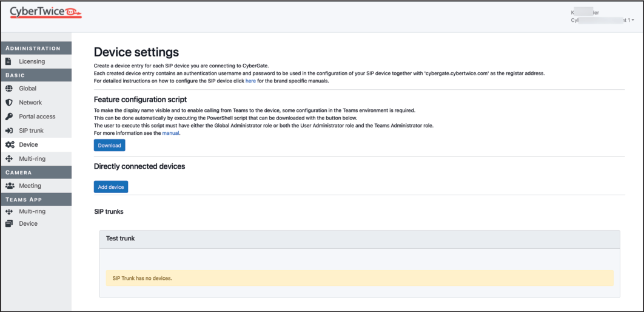The height and width of the screenshot is (312, 644).
Task: Click the SIP trunks heading
Action: (x=109, y=212)
